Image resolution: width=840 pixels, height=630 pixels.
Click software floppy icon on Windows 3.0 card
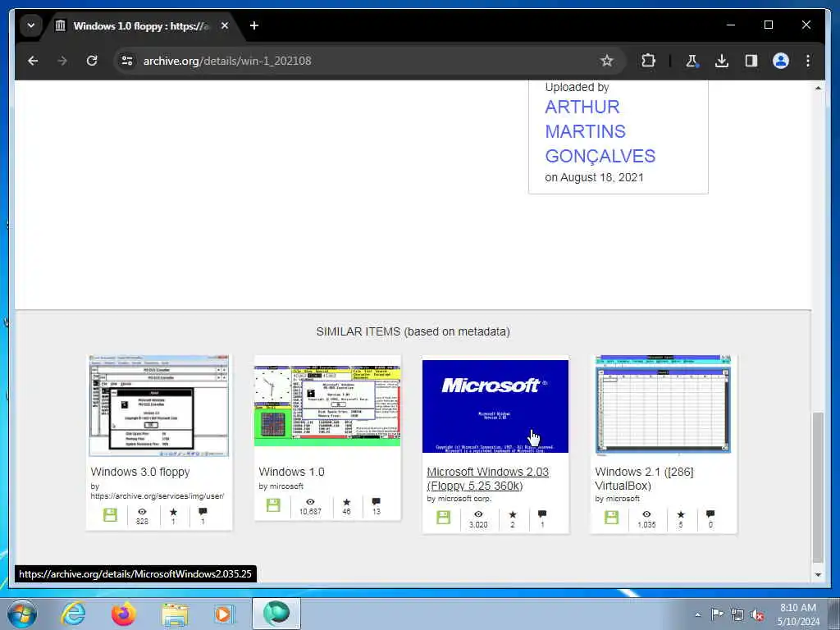click(111, 515)
